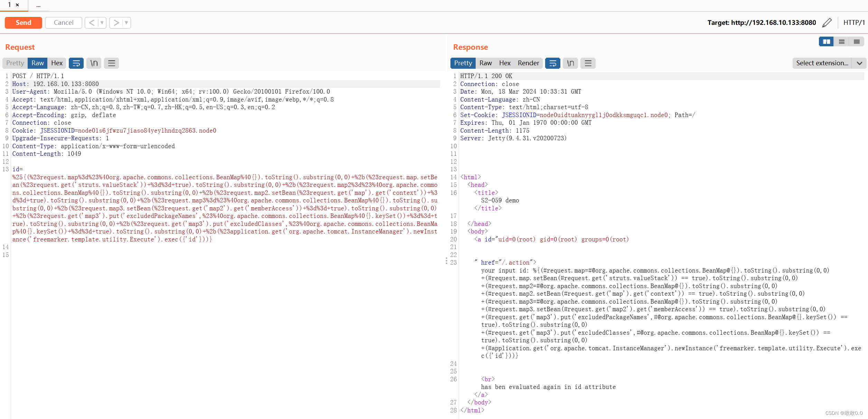
Task: Click the pencil icon to edit target
Action: 827,23
